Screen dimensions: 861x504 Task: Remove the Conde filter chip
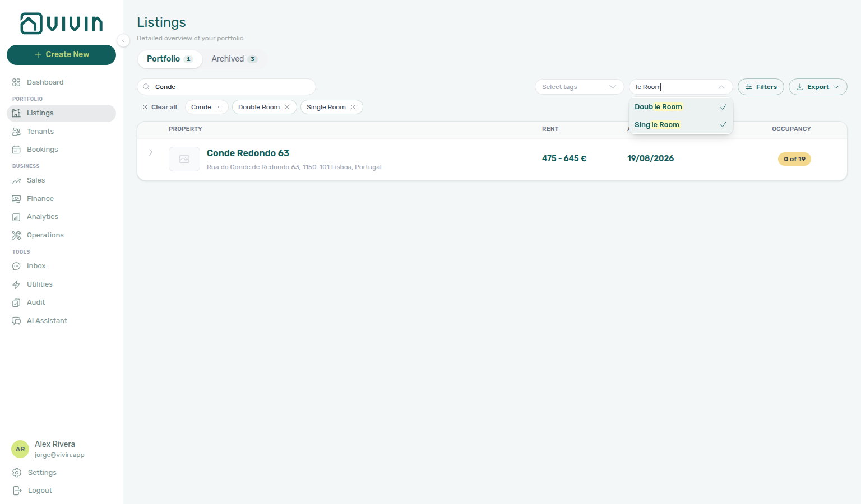tap(219, 107)
